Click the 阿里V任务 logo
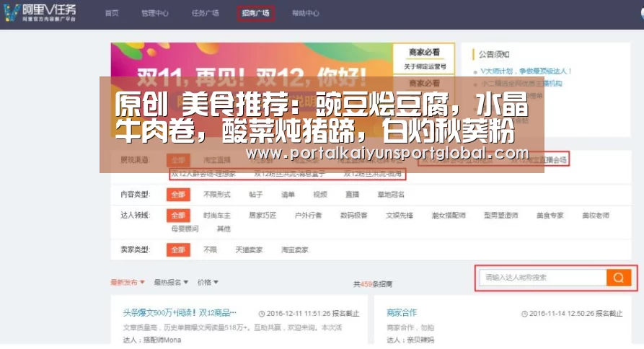Image resolution: width=644 pixels, height=349 pixels. pos(40,12)
